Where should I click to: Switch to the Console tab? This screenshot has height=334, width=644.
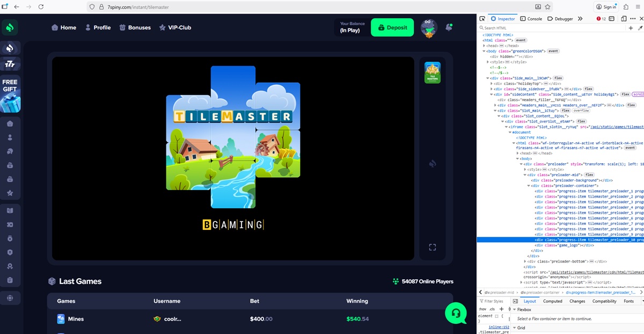point(531,19)
